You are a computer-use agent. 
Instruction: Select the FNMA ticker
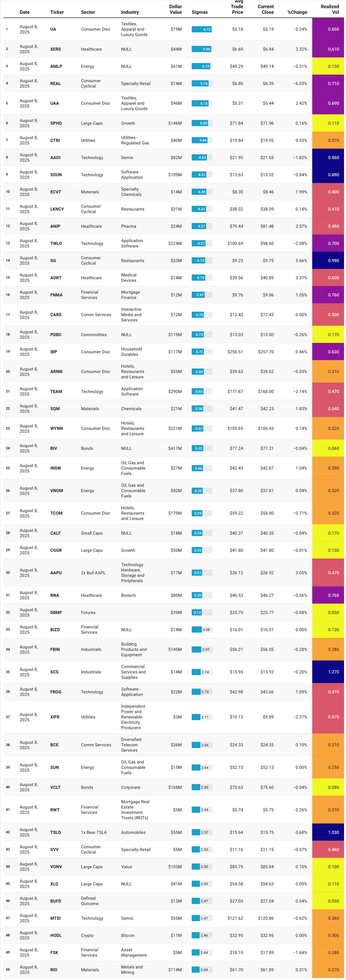[x=56, y=295]
